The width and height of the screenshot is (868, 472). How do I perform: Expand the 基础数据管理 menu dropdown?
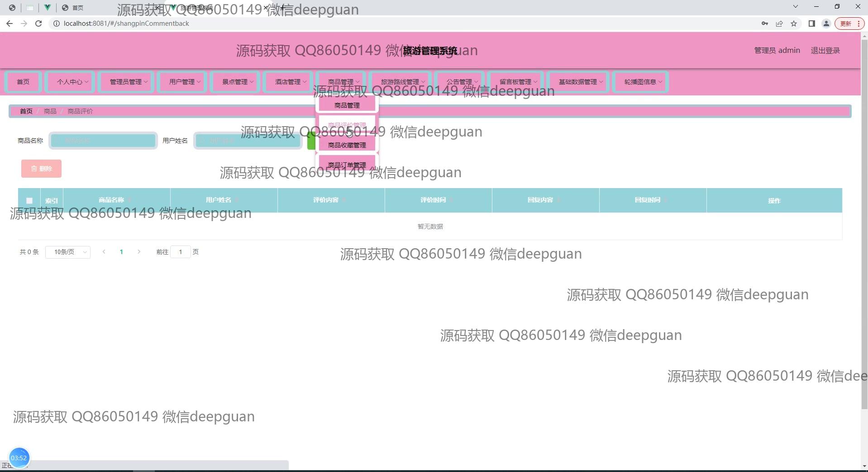pos(578,82)
